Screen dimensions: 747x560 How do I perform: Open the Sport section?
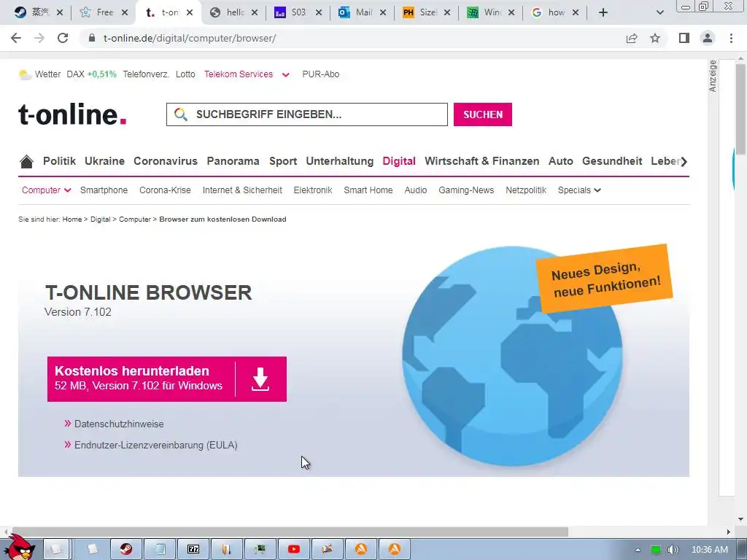[283, 161]
